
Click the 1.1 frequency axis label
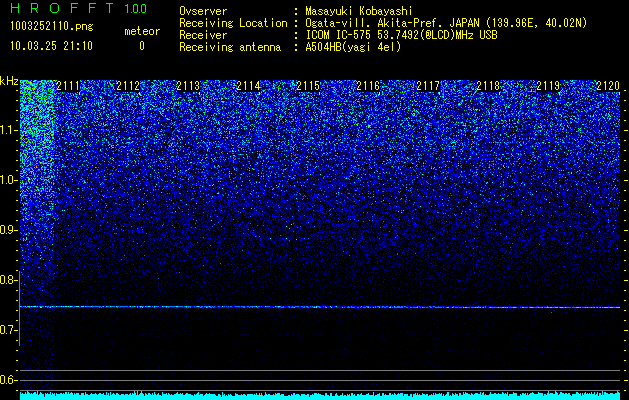(8, 130)
